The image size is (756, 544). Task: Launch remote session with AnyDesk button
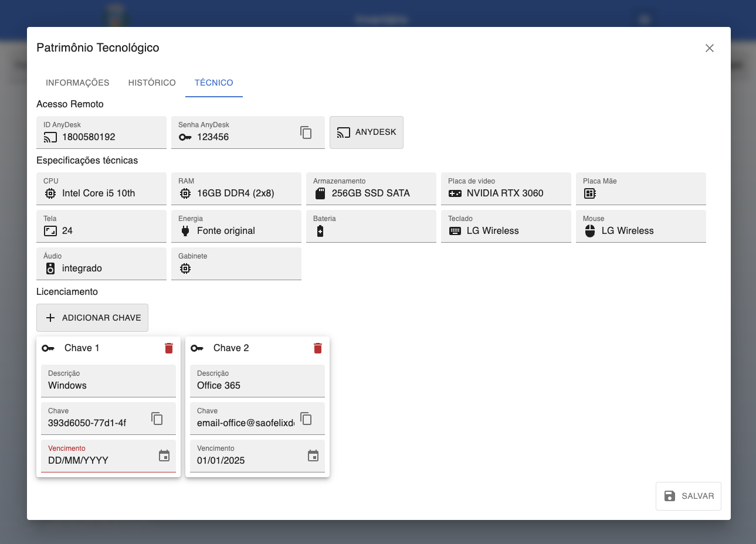pyautogui.click(x=367, y=132)
